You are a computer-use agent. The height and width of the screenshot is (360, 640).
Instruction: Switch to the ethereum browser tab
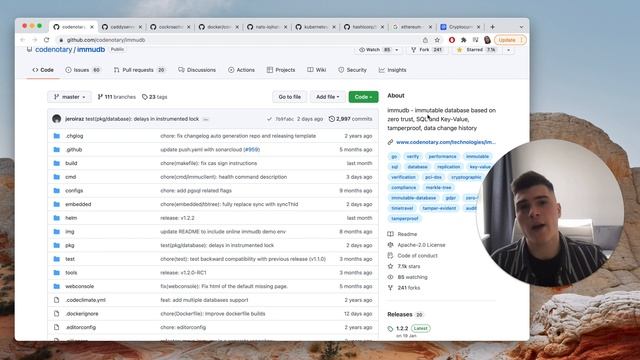click(x=411, y=27)
